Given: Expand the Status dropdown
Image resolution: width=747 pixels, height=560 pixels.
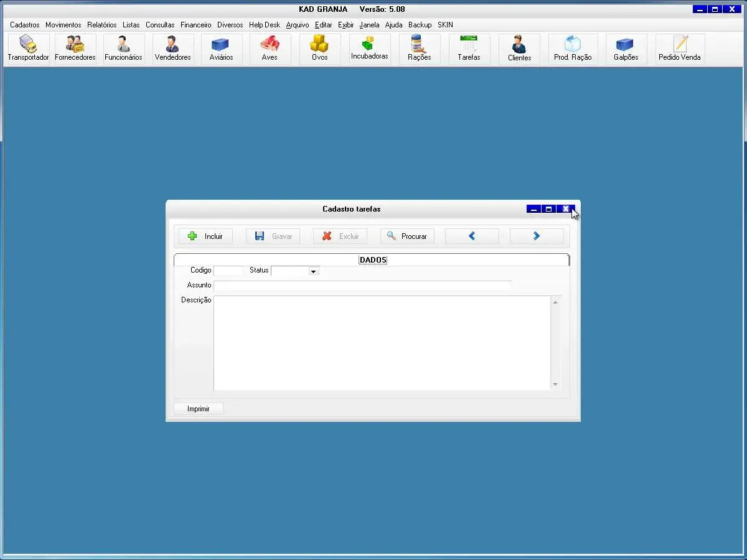Looking at the screenshot, I should [314, 271].
